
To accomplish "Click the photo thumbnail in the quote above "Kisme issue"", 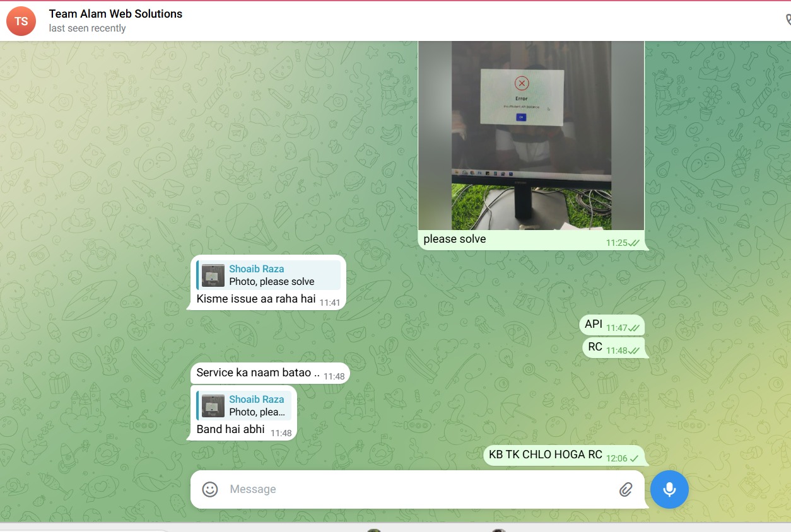I will (x=213, y=275).
